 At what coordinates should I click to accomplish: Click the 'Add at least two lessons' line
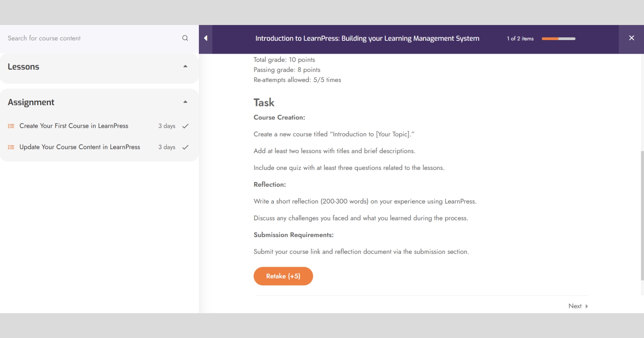coord(335,151)
